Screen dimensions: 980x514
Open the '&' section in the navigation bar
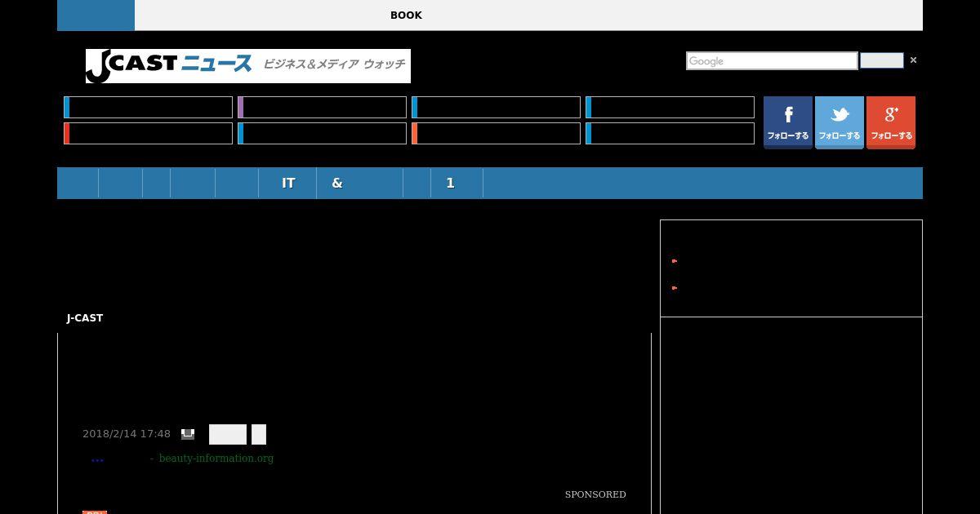[x=359, y=184]
